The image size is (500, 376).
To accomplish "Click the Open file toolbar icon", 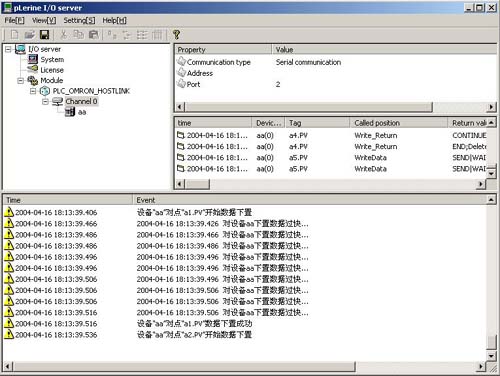I will pos(29,34).
